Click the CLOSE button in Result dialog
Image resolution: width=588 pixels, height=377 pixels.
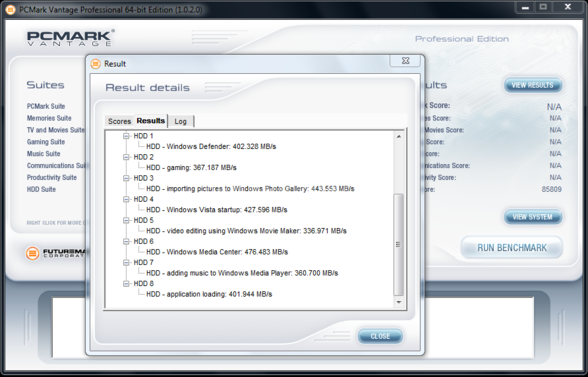point(380,336)
